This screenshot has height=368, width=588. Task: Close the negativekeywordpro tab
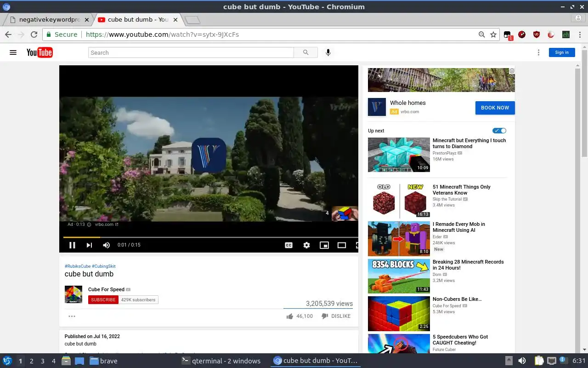tap(87, 20)
